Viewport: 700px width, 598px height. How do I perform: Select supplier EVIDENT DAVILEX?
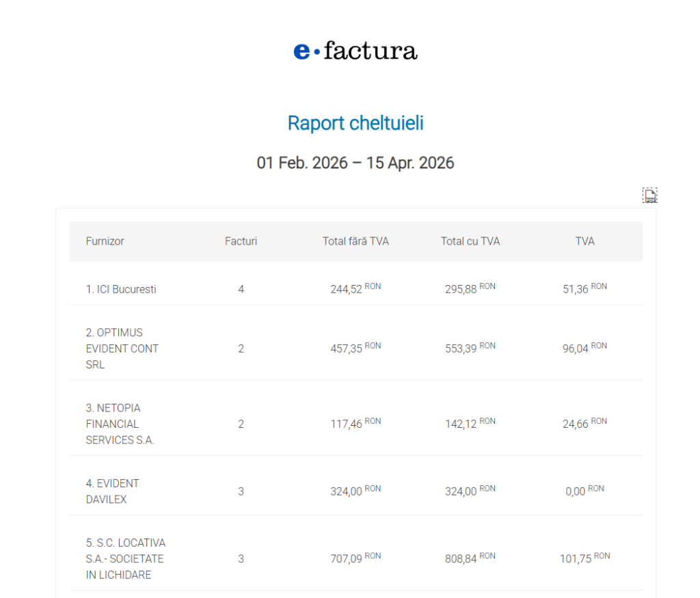[x=113, y=491]
